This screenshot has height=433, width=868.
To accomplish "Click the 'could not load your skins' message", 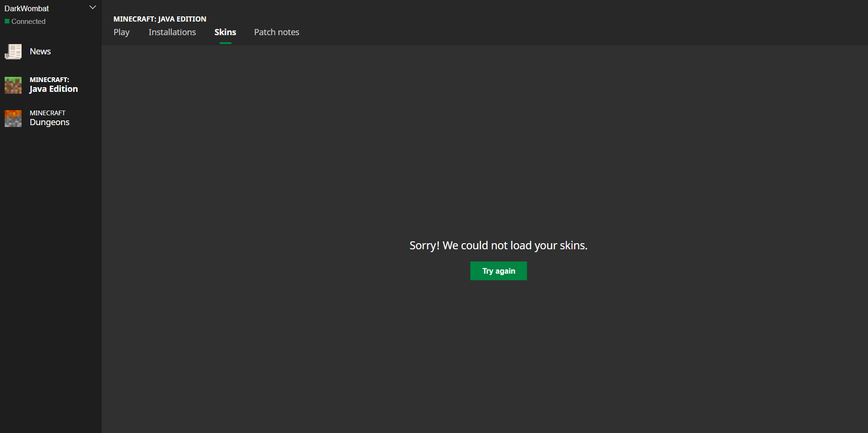I will pos(498,246).
